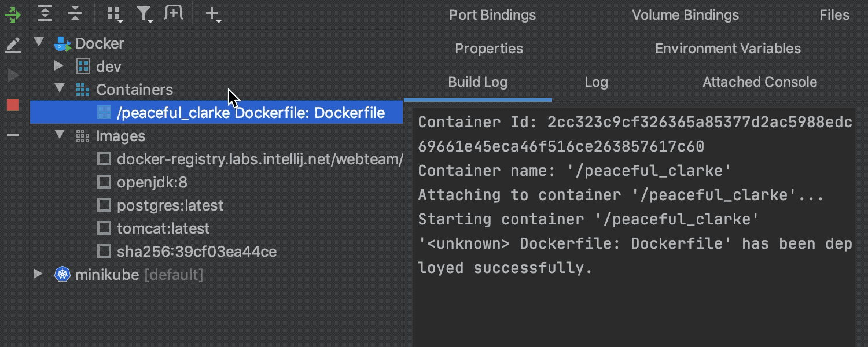Open the Files tab
This screenshot has height=347, width=868.
[834, 15]
